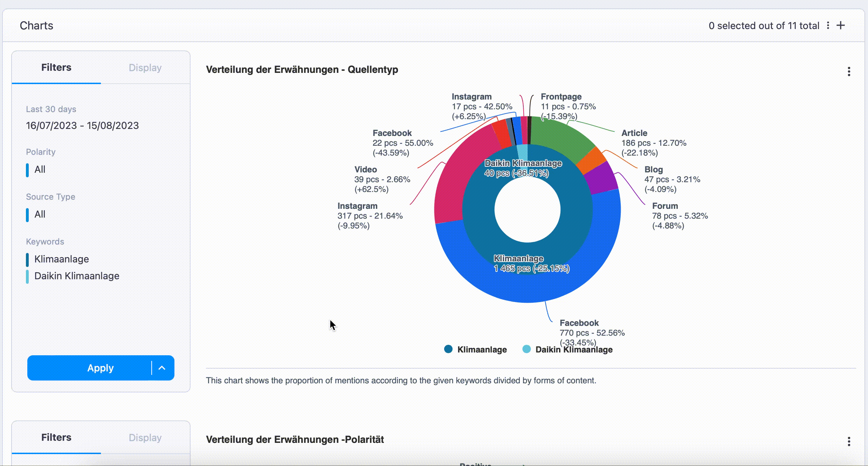Click the Daikin Klimaanlage keyword filter

click(77, 276)
